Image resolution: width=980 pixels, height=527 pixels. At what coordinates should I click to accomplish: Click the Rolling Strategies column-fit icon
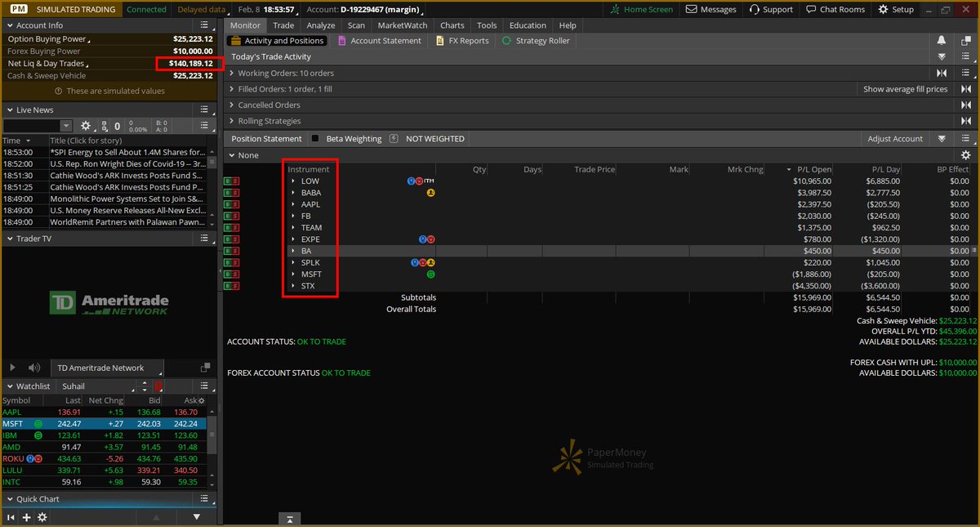(965, 122)
